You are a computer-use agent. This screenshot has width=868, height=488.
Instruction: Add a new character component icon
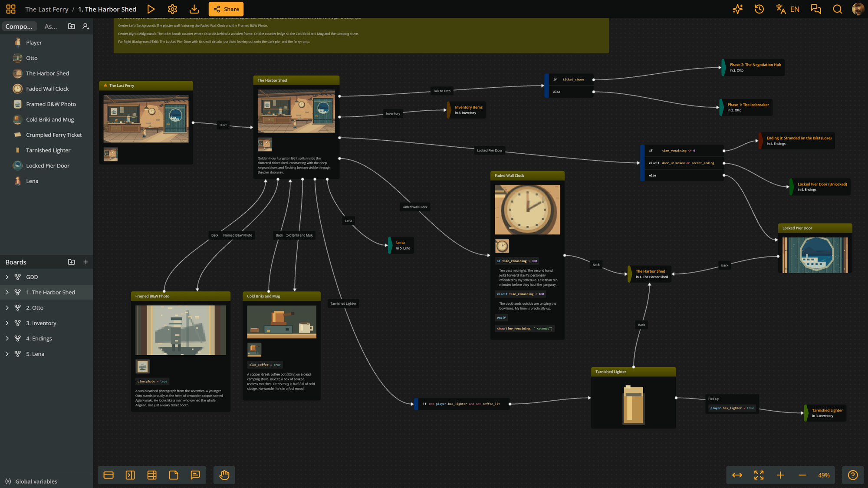[86, 26]
